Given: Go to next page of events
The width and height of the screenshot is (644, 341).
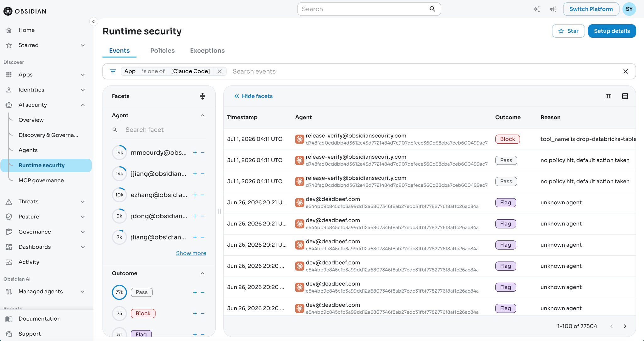Looking at the screenshot, I should (625, 326).
